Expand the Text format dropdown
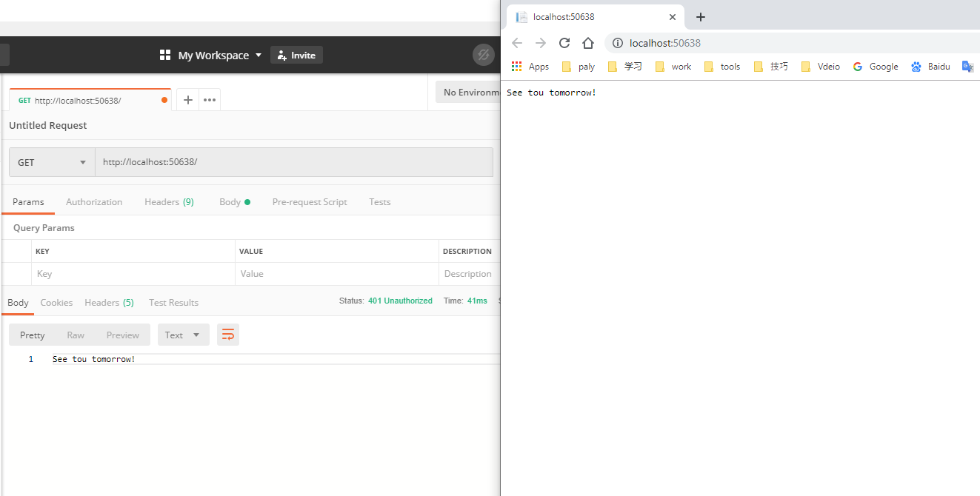 coord(183,335)
